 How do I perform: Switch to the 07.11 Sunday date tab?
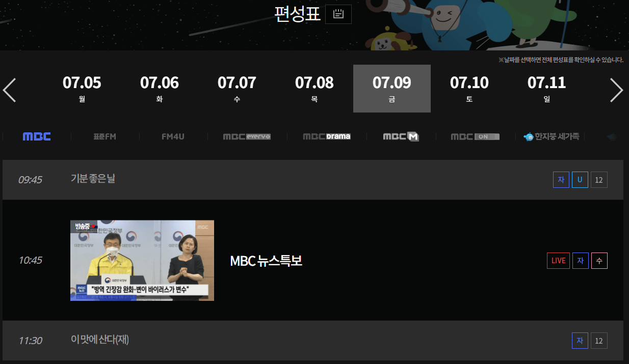(x=546, y=88)
